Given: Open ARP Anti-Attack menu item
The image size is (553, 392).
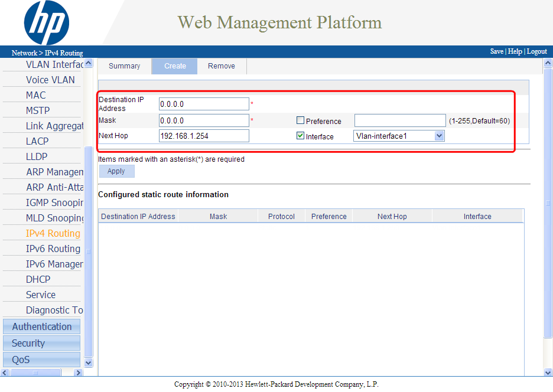Looking at the screenshot, I should (x=54, y=187).
